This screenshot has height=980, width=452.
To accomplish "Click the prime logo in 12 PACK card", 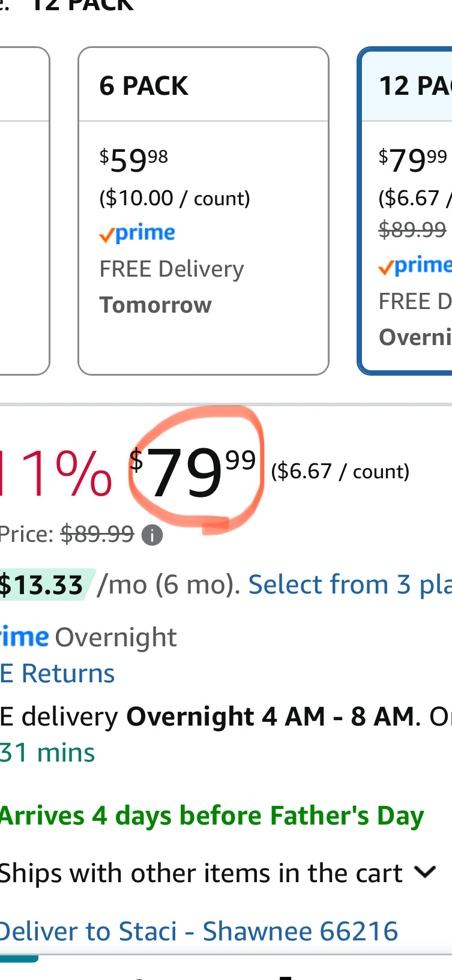I will [415, 265].
